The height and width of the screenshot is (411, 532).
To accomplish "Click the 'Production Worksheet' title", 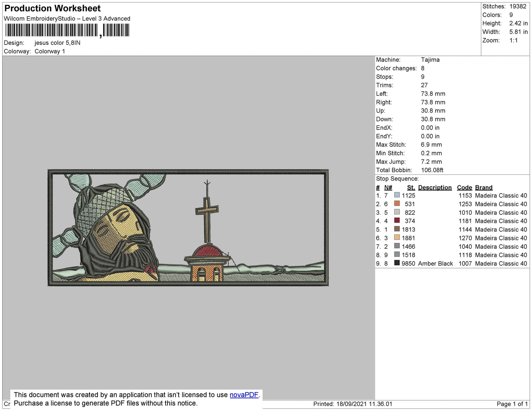I will 52,8.
